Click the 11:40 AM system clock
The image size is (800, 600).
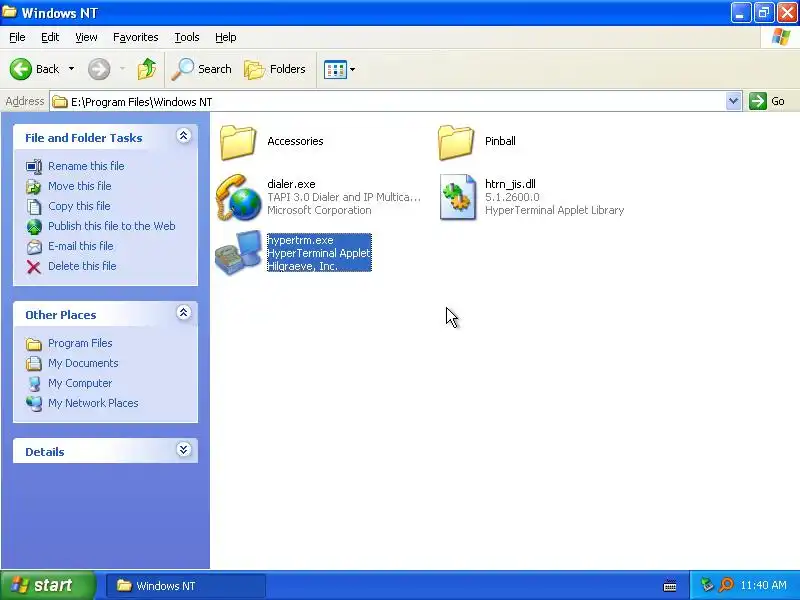[763, 585]
